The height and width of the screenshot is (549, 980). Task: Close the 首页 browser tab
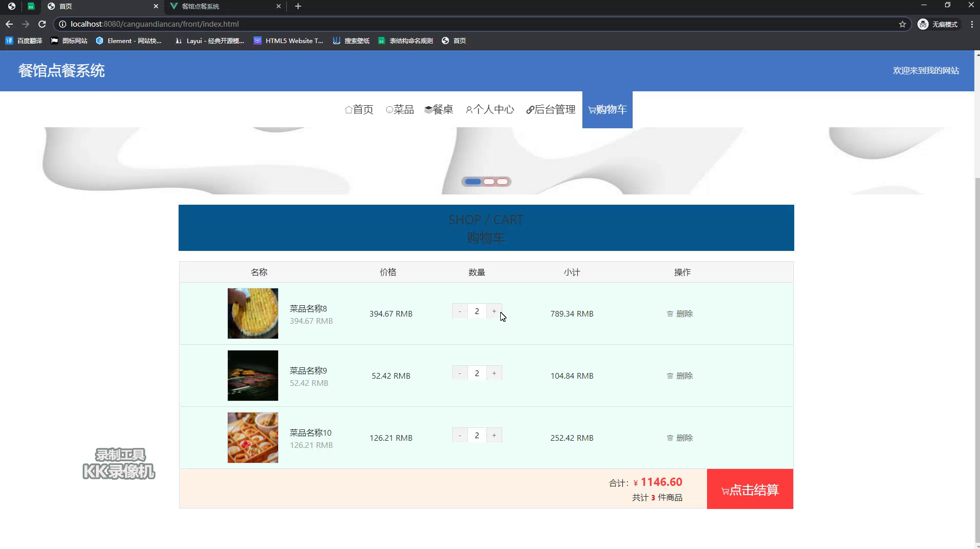click(156, 6)
